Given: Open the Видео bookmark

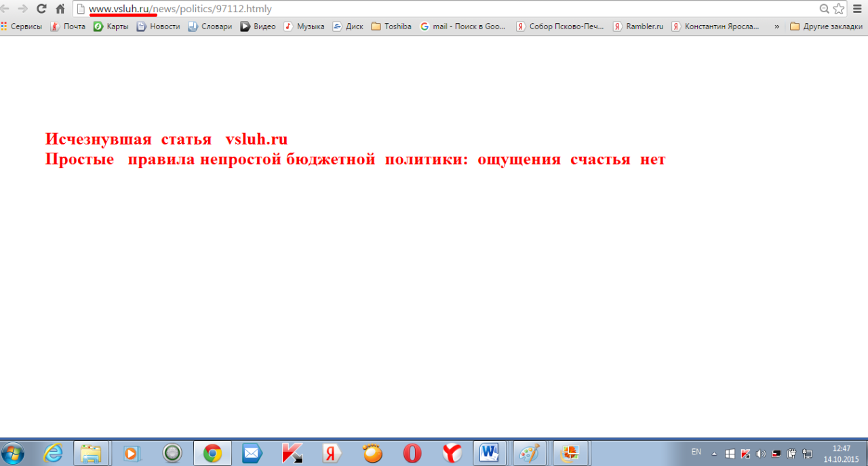Looking at the screenshot, I should tap(258, 26).
